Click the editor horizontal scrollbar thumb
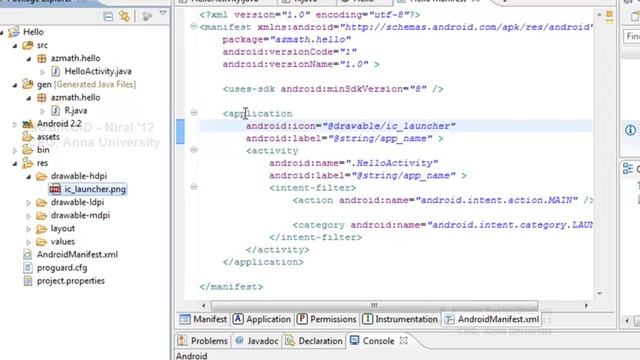 point(374,305)
